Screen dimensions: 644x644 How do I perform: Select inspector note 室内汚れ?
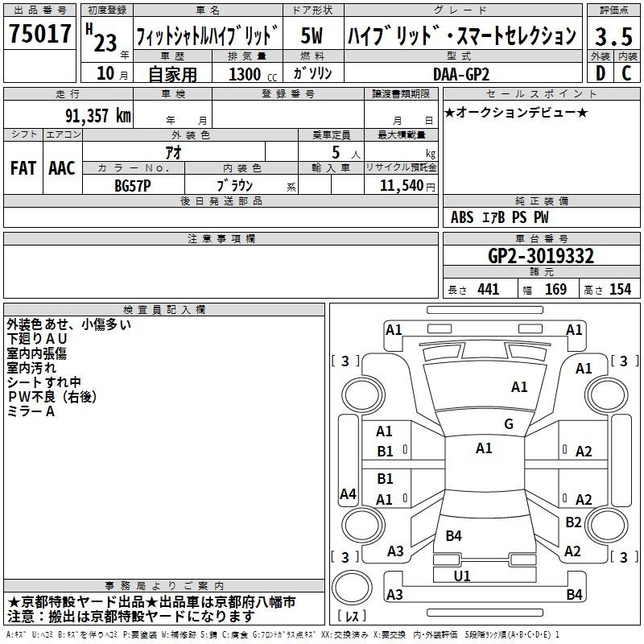tap(31, 368)
